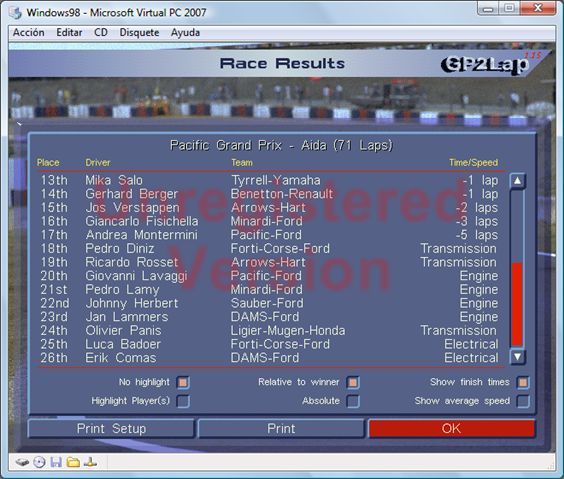
Task: Select the Relative to winner option
Action: pos(353,382)
